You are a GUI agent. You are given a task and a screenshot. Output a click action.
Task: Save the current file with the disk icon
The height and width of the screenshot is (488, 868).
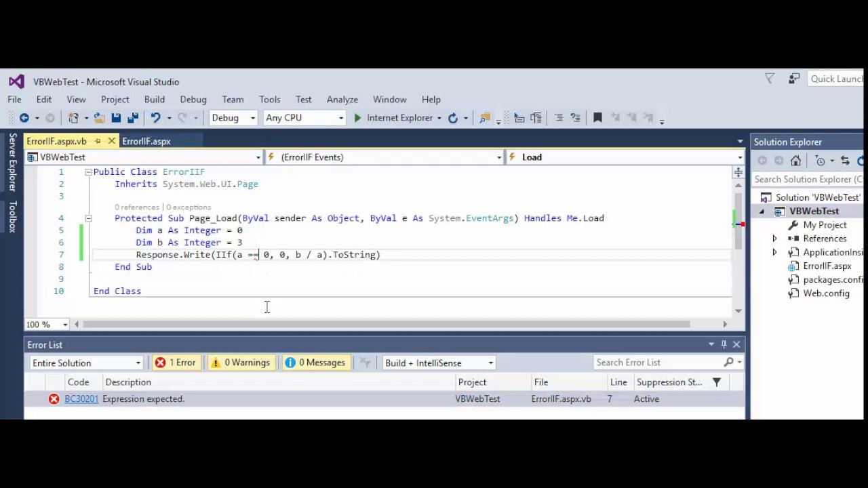point(116,118)
